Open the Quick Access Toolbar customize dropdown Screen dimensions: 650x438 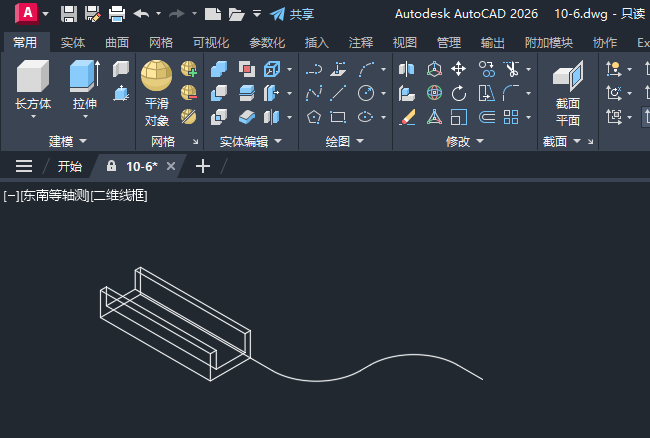click(257, 14)
